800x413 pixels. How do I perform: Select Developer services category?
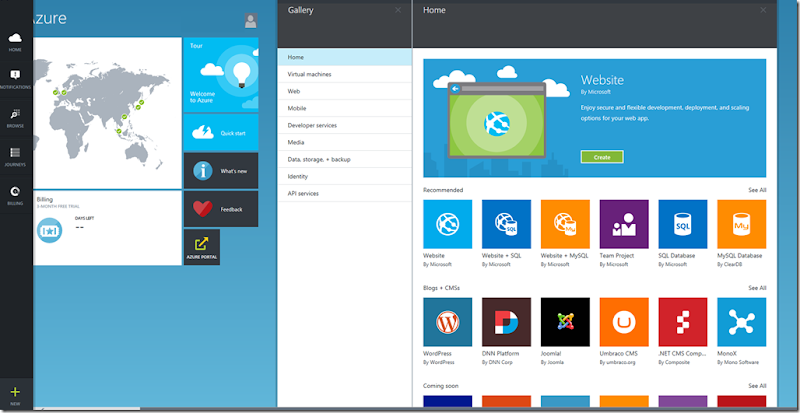point(344,125)
